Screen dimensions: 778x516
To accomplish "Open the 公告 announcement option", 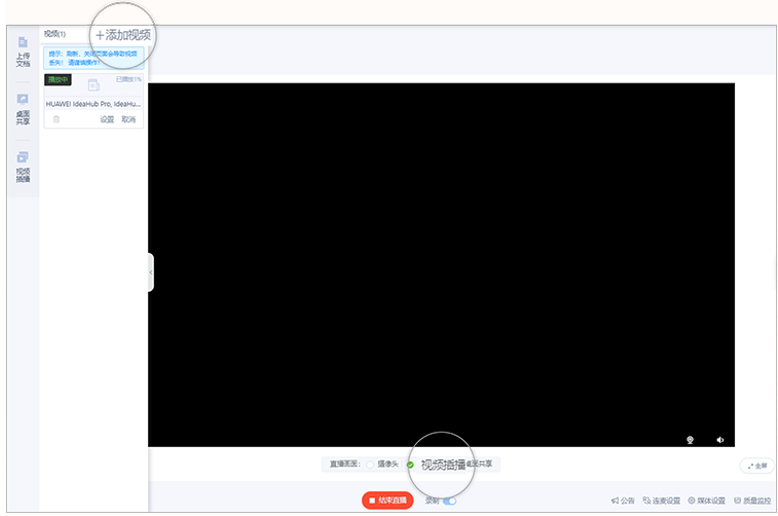I will (x=623, y=501).
